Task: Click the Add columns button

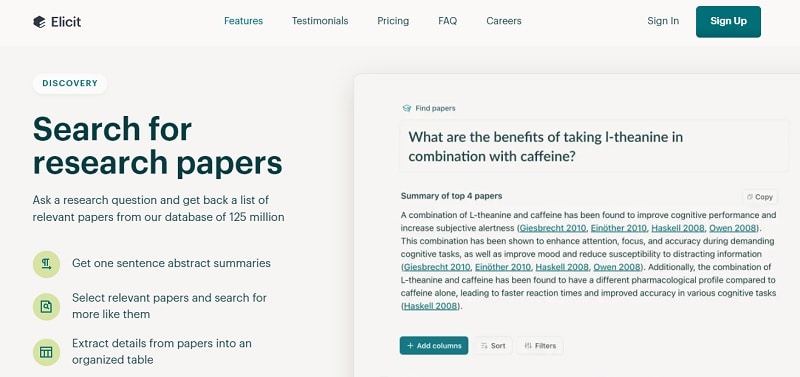Action: (x=434, y=345)
